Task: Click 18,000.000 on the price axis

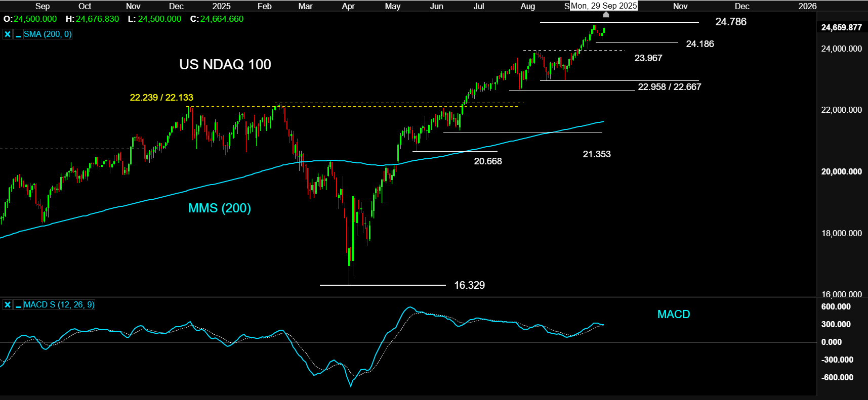Action: (x=841, y=233)
